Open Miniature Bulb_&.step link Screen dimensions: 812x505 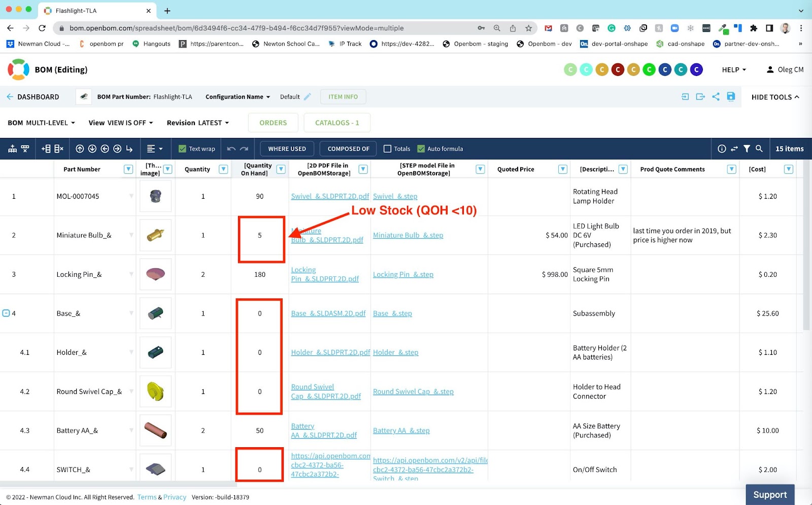[x=408, y=235]
